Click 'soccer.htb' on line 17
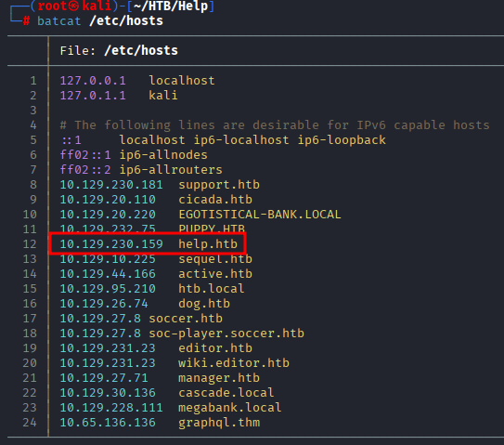The image size is (504, 445). point(186,319)
